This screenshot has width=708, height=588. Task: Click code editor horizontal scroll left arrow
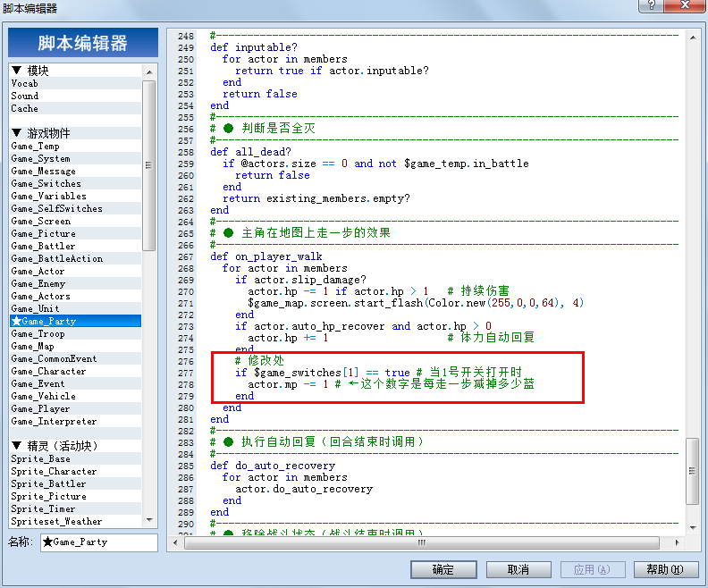(175, 542)
